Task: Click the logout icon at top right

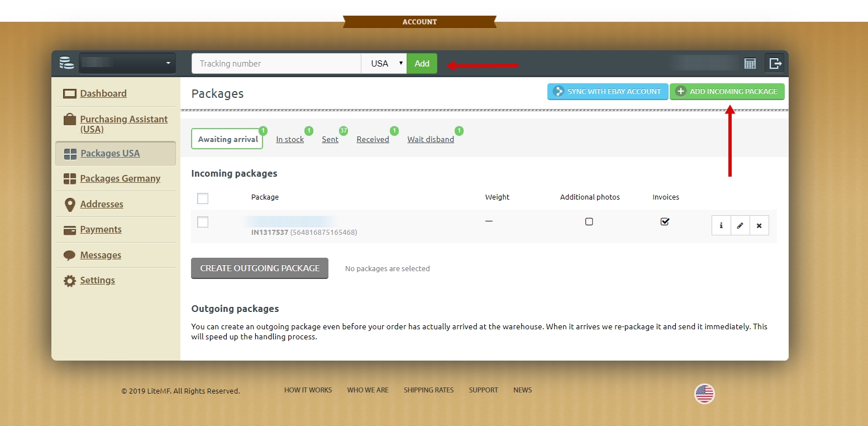Action: (x=775, y=64)
